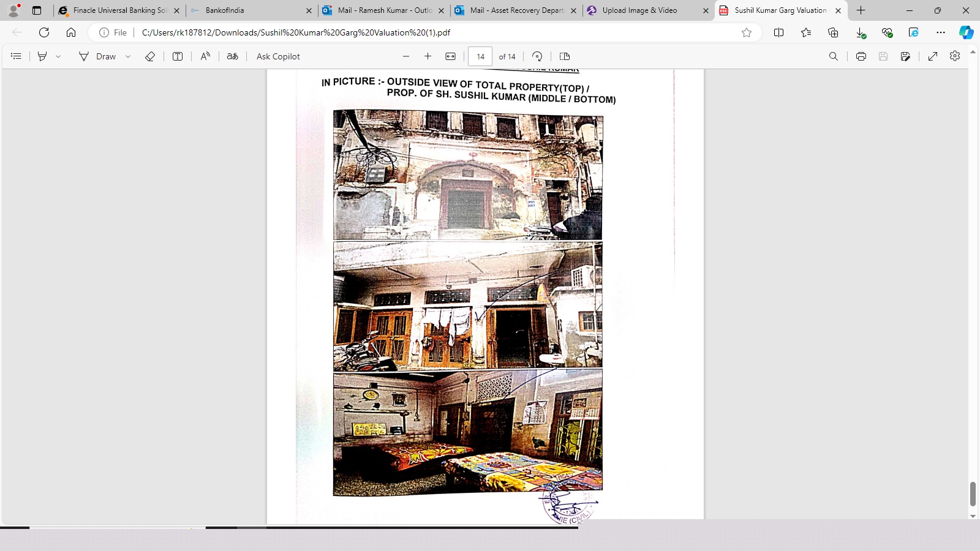Close the Upload Image & Video tab

click(x=706, y=10)
